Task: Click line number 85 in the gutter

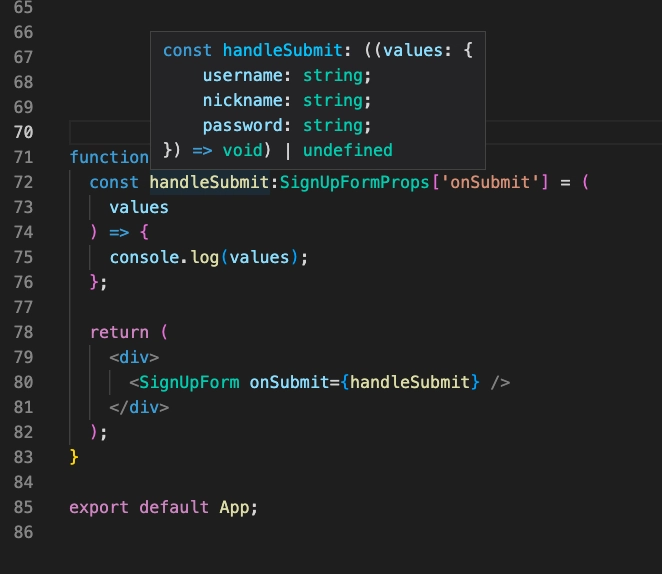Action: pos(23,507)
